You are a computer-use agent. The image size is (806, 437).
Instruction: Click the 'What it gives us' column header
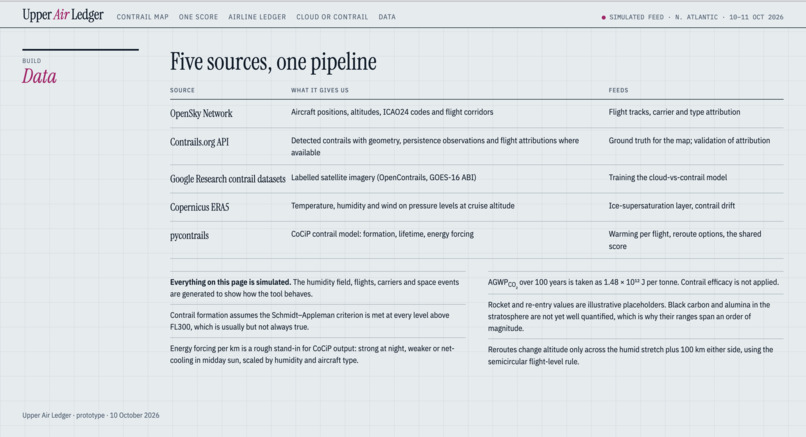pos(320,90)
